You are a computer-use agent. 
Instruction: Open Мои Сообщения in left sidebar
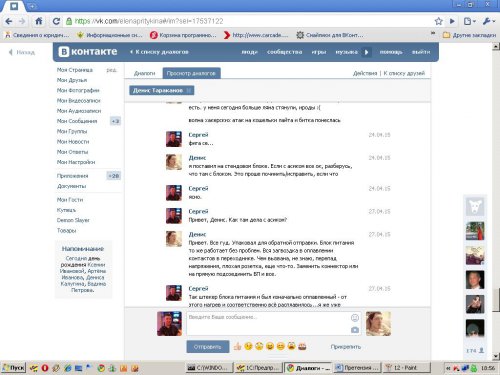[x=77, y=121]
